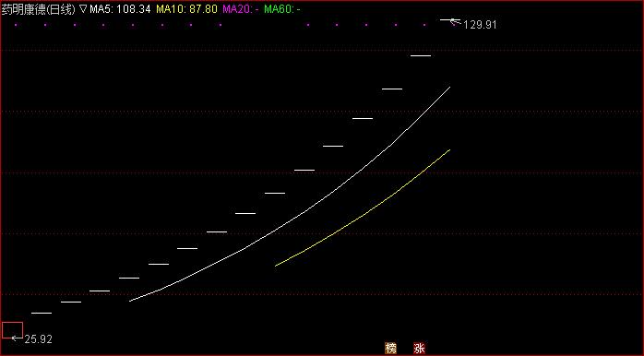Click the last magenta dot before 129.91
The height and width of the screenshot is (356, 644).
[x=424, y=25]
